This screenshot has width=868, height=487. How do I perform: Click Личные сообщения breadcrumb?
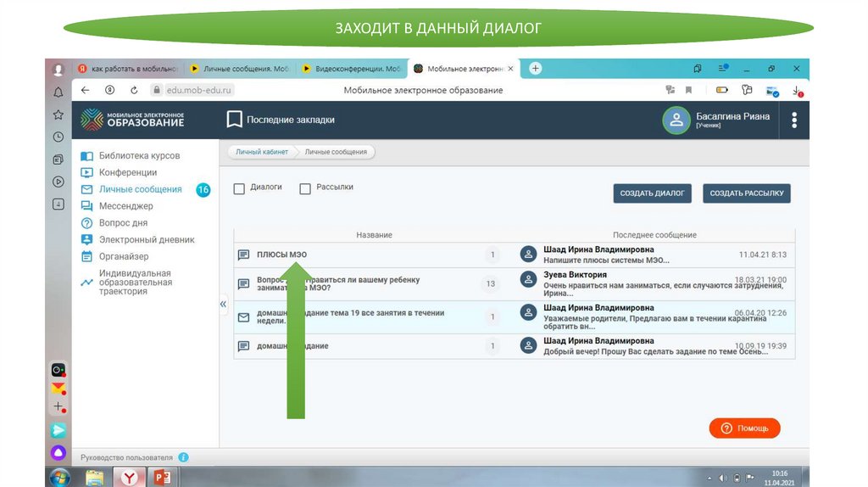pyautogui.click(x=336, y=152)
